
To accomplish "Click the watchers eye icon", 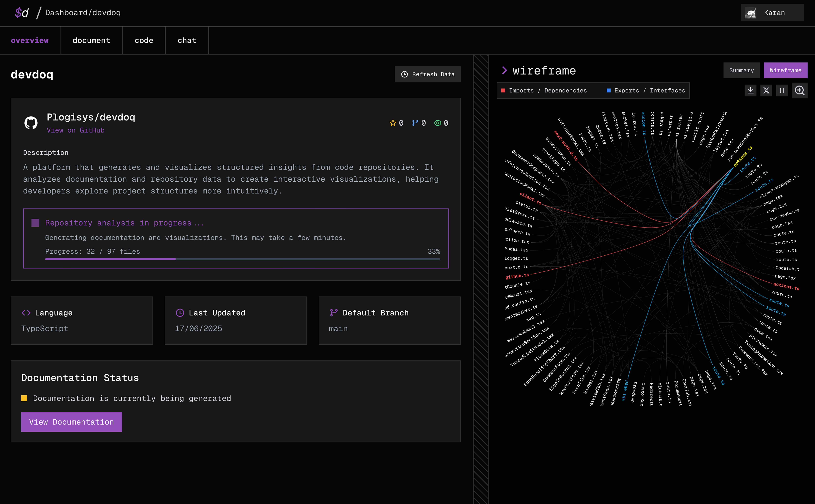I will click(437, 123).
